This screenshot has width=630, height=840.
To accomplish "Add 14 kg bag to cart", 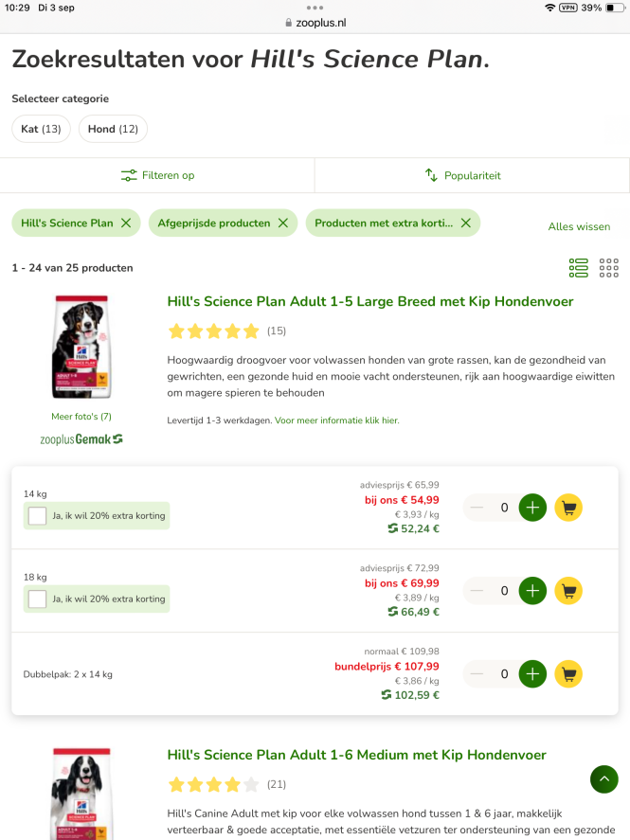I will coord(568,508).
